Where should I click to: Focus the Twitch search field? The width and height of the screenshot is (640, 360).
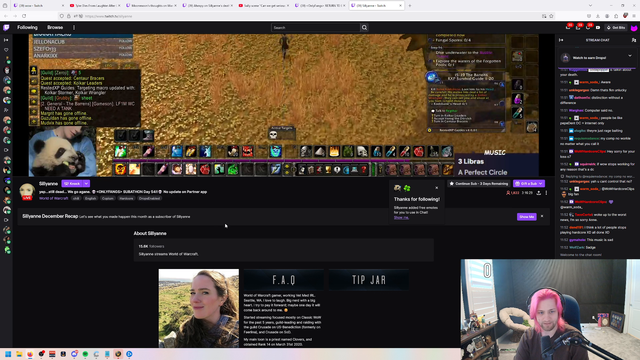315,27
